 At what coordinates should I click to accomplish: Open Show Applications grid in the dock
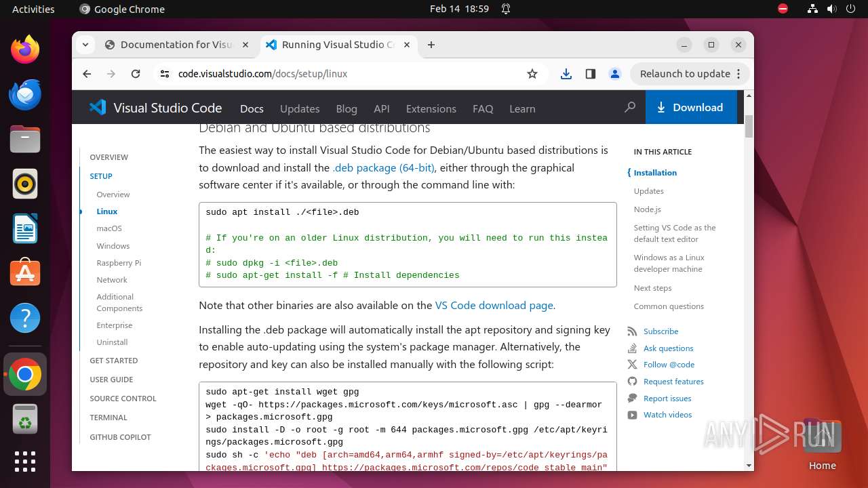(25, 462)
